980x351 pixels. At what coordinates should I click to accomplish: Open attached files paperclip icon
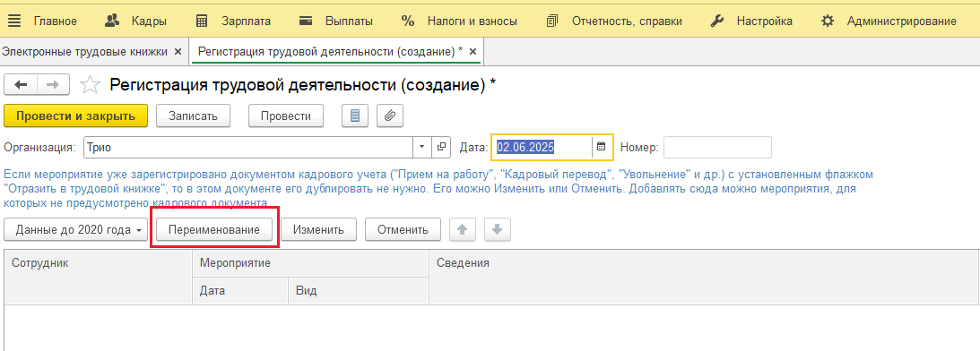click(x=390, y=116)
